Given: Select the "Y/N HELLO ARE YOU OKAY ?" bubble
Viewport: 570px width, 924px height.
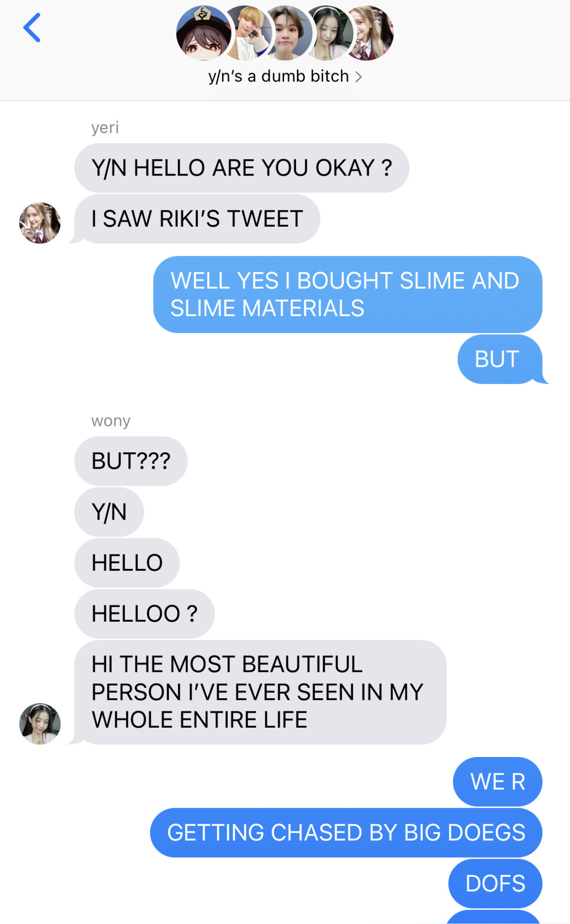Looking at the screenshot, I should pyautogui.click(x=242, y=168).
